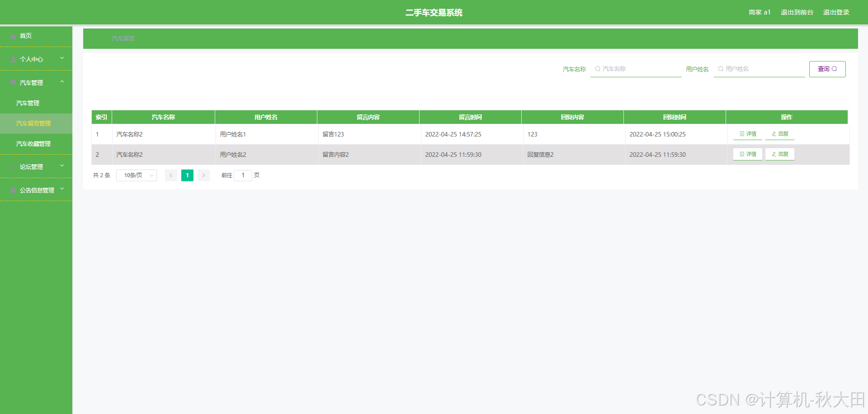Click the 共 2 条 total count
This screenshot has height=414, width=868.
tap(101, 175)
